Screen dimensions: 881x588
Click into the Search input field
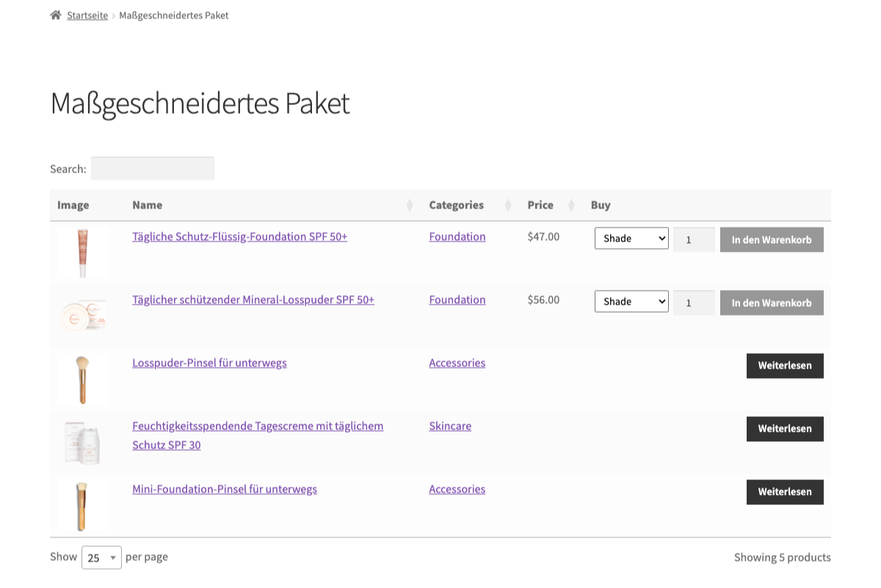152,168
